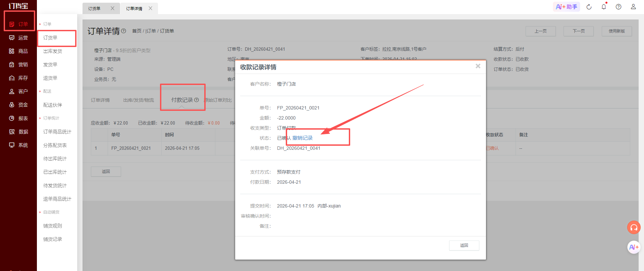
Task: Close the 订单详情 tab
Action: [x=150, y=8]
